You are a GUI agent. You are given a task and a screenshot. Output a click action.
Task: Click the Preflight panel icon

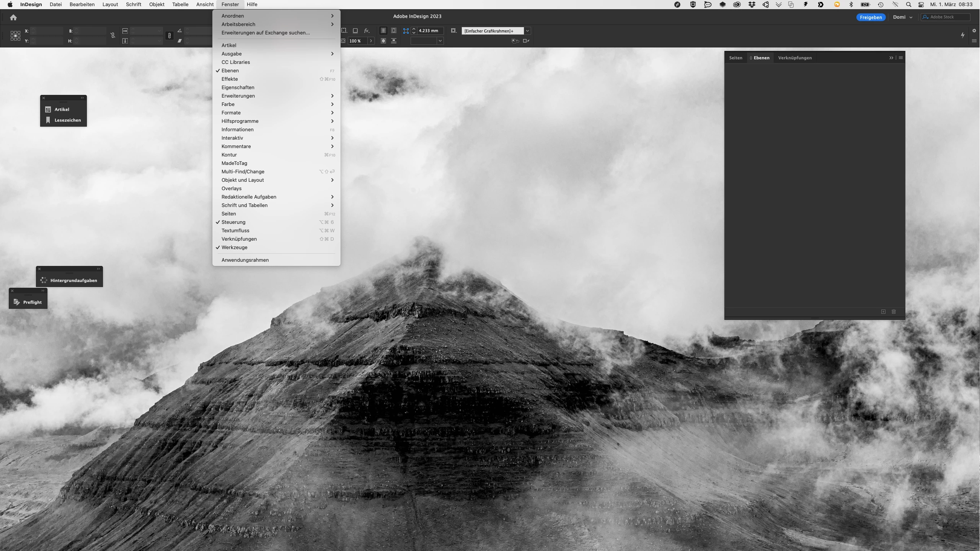tap(17, 302)
